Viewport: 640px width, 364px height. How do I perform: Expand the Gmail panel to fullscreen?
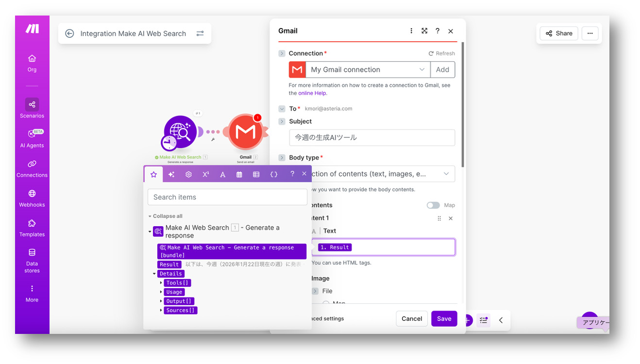[x=424, y=31]
